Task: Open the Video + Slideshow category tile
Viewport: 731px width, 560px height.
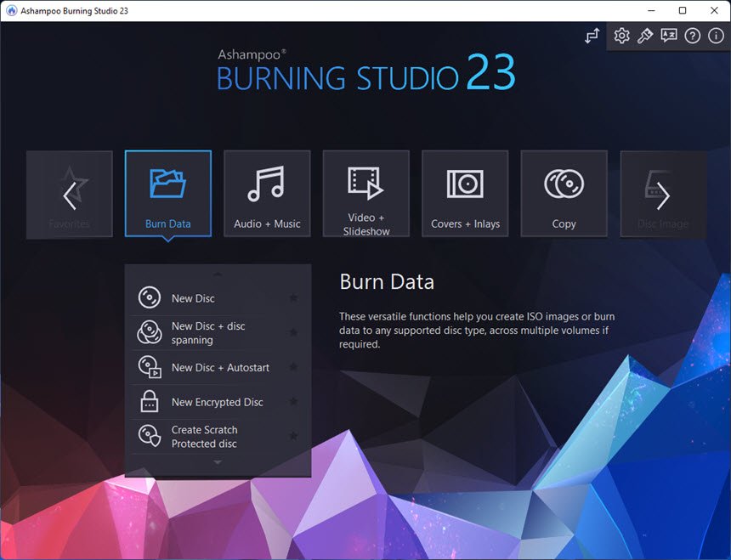Action: (366, 194)
